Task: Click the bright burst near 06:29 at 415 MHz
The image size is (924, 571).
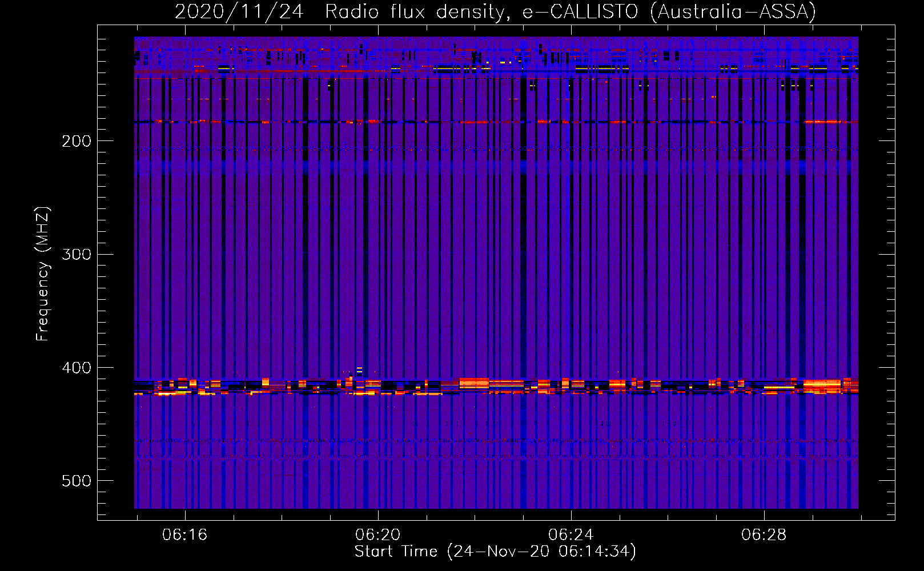Action: click(x=821, y=385)
